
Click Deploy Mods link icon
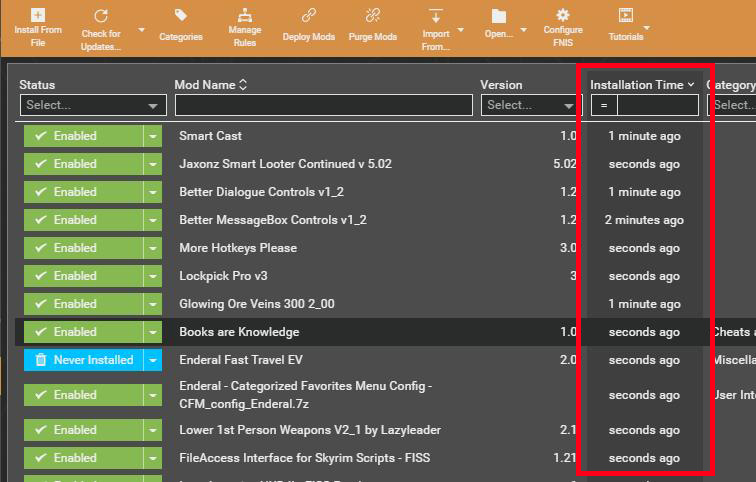tap(309, 15)
